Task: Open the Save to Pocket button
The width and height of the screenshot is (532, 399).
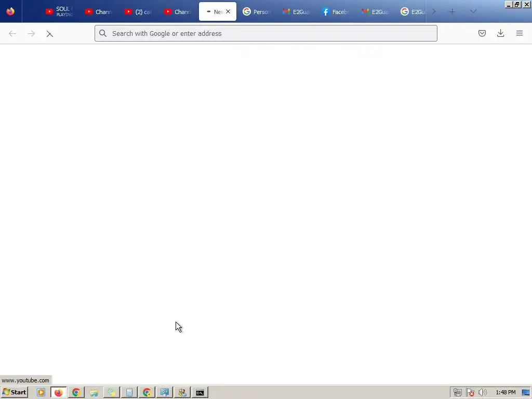Action: (482, 33)
